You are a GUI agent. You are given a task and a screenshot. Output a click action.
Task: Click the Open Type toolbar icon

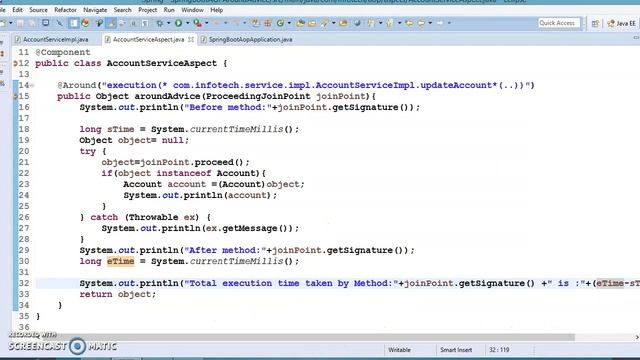coord(300,23)
